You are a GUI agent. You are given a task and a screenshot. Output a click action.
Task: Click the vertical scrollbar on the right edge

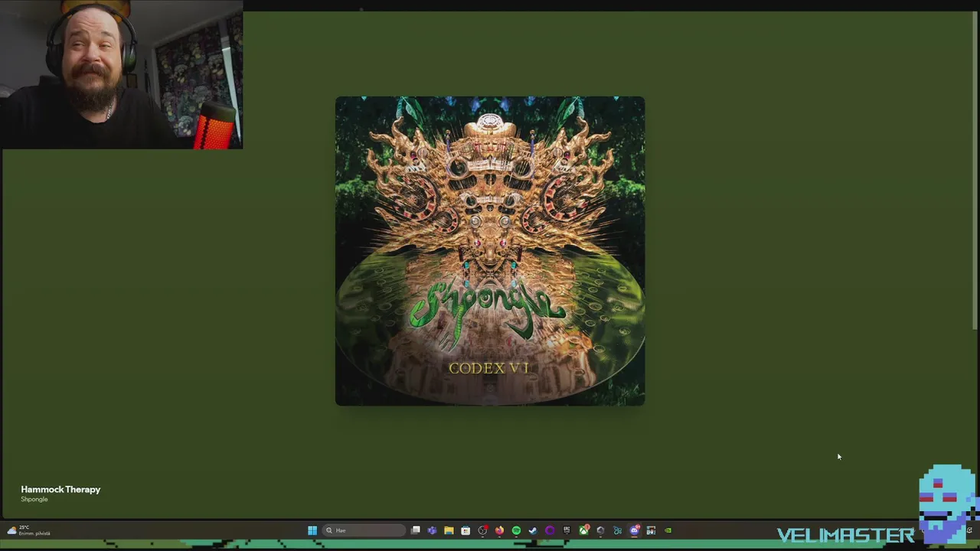pyautogui.click(x=975, y=171)
